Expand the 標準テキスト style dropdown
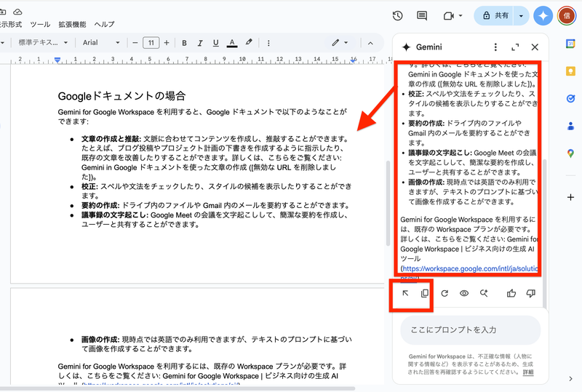Image resolution: width=582 pixels, height=392 pixels. pos(42,43)
